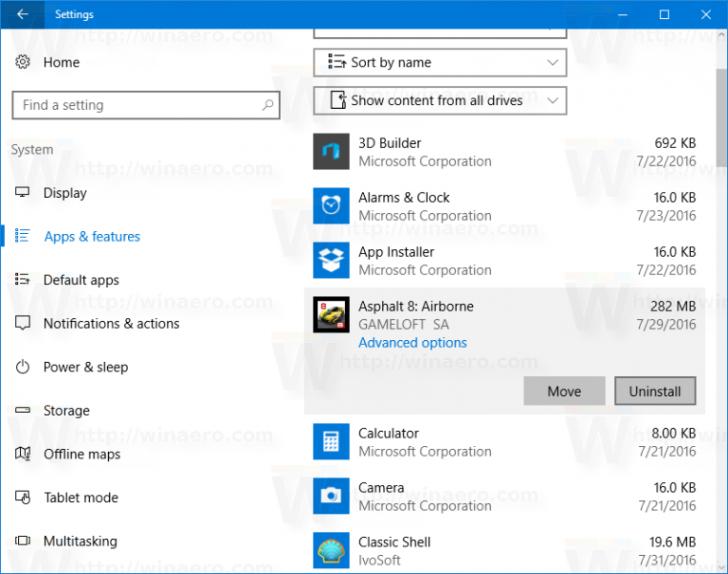Viewport: 728px width, 574px height.
Task: Click the drive icon in the Show content dropdown
Action: click(338, 99)
